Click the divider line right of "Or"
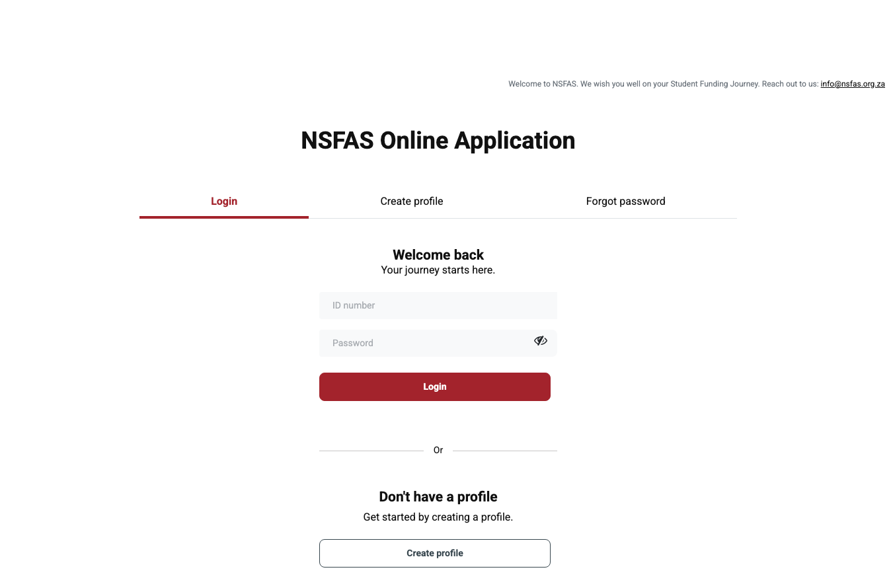 click(x=505, y=451)
